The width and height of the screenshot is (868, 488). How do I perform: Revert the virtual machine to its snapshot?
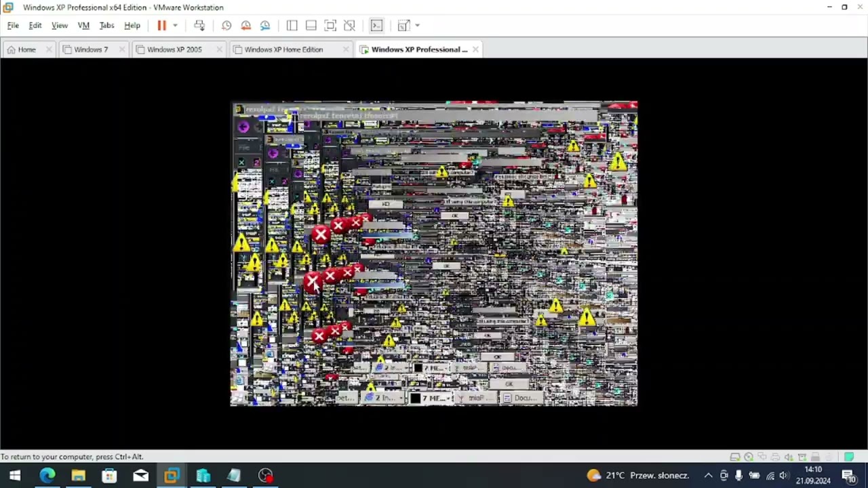pos(245,26)
